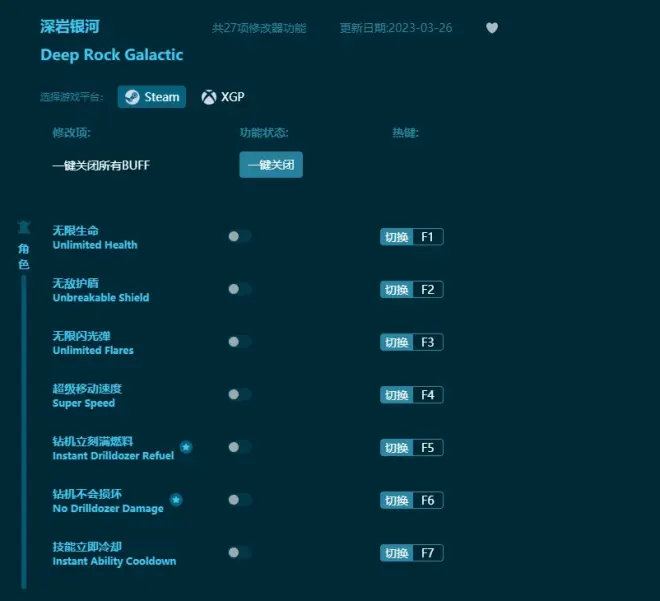Click the Steam logo icon
Screen dimensions: 660x601
(132, 97)
